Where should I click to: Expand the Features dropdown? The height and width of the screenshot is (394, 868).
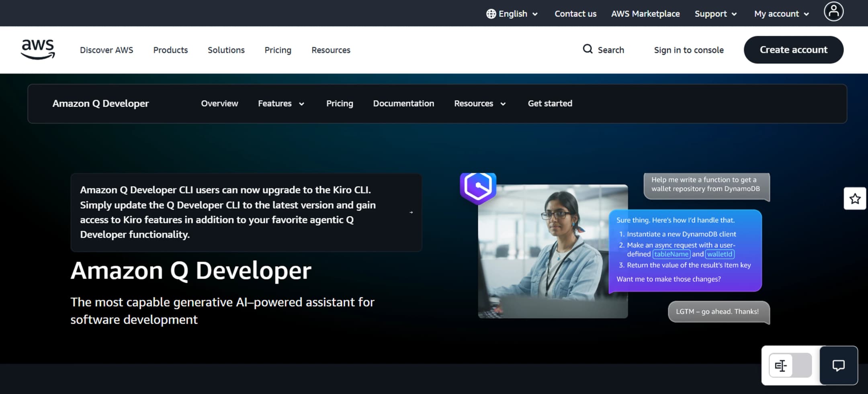pyautogui.click(x=281, y=104)
